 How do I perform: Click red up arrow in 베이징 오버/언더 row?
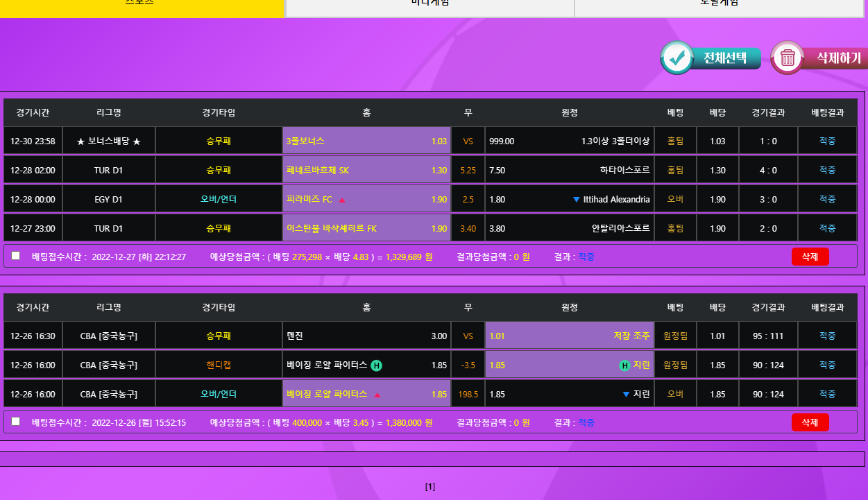(377, 395)
